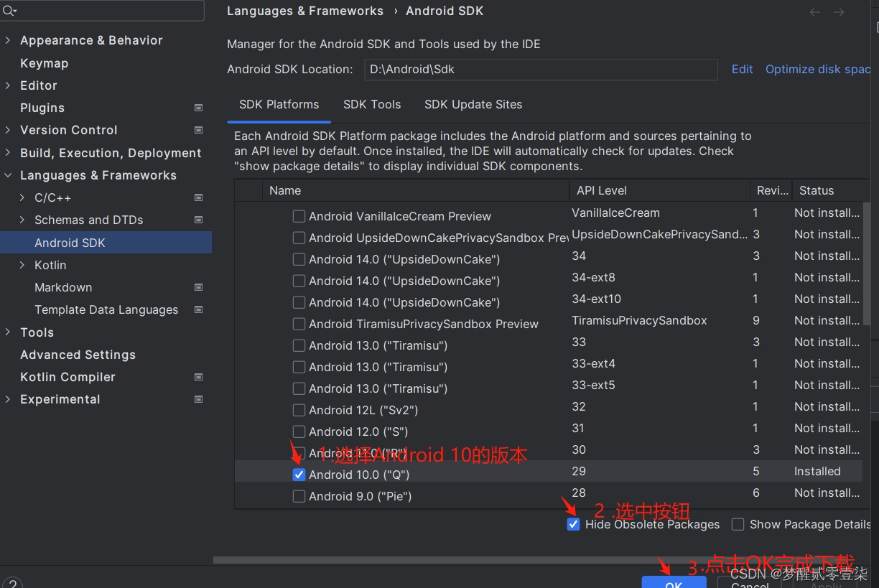Expand the Tools section
This screenshot has height=588, width=879.
click(x=8, y=332)
